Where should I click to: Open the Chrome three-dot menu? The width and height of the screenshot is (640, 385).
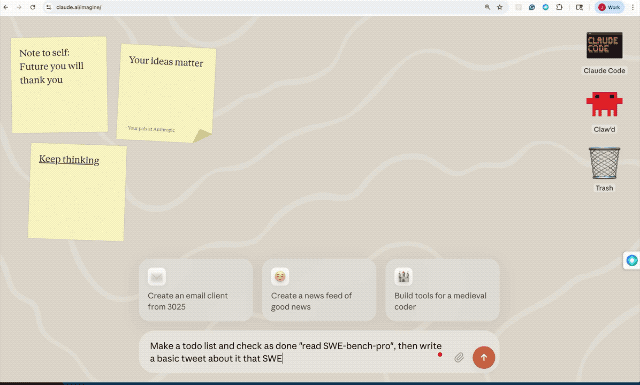click(633, 7)
